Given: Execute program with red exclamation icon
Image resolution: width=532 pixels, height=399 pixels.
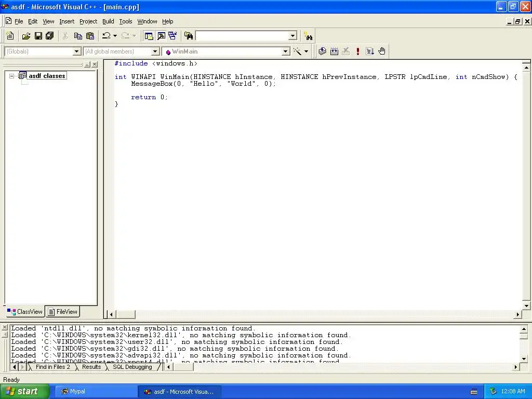Looking at the screenshot, I should point(357,51).
